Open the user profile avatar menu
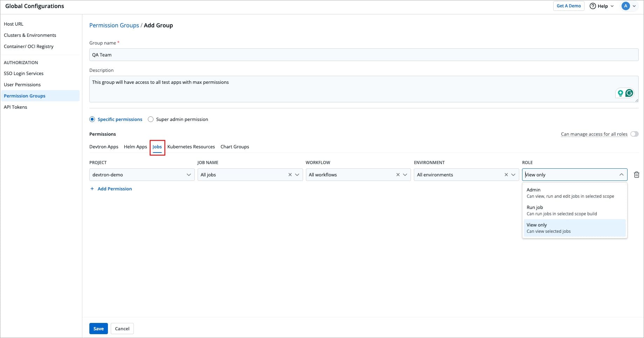 point(625,6)
